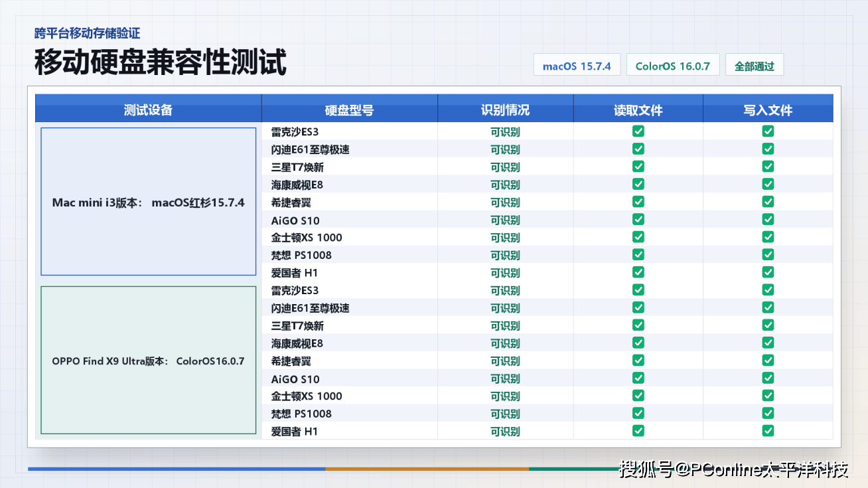Toggle 写入文件 checkbox for Mac mini 三星T7焕新
Screen dimensions: 868x488
click(x=768, y=167)
